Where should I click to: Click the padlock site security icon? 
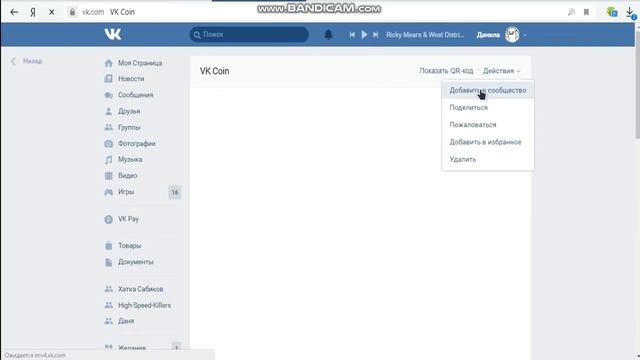(72, 12)
